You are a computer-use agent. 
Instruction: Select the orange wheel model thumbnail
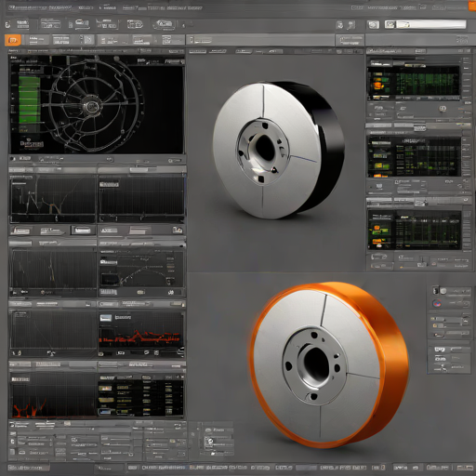[x=329, y=364]
